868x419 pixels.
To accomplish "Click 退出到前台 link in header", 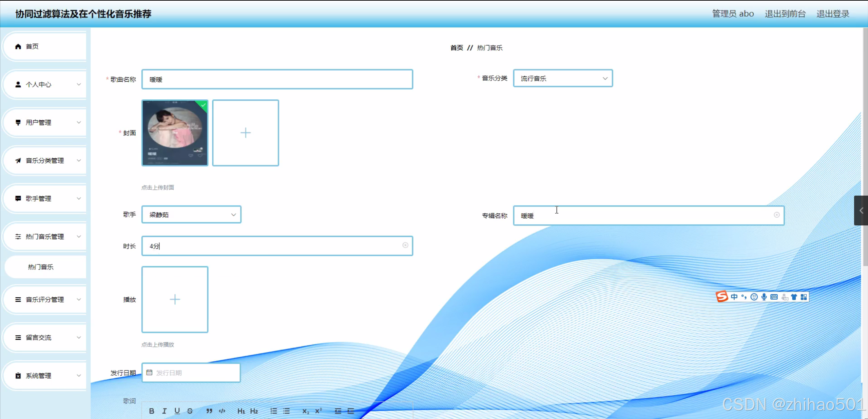I will coord(785,14).
